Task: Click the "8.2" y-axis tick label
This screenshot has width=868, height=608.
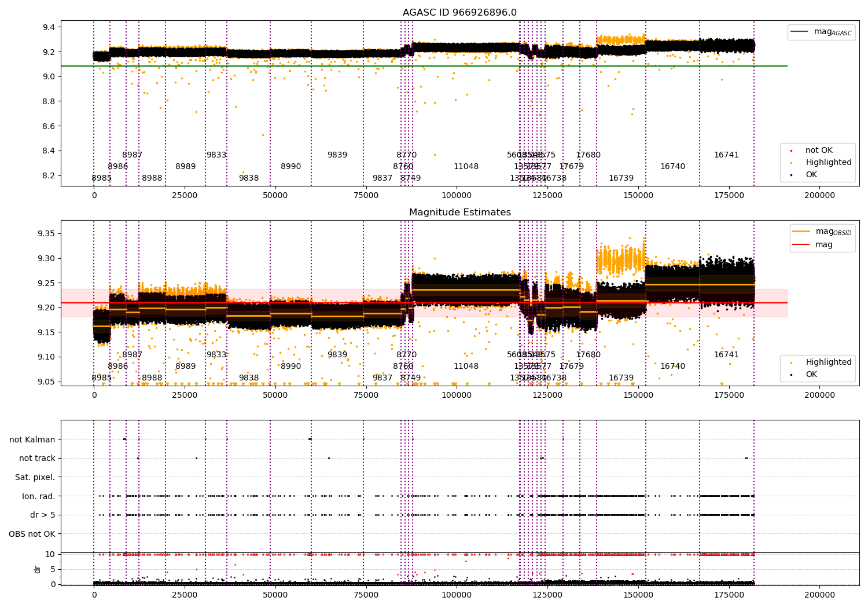Action: [x=49, y=175]
